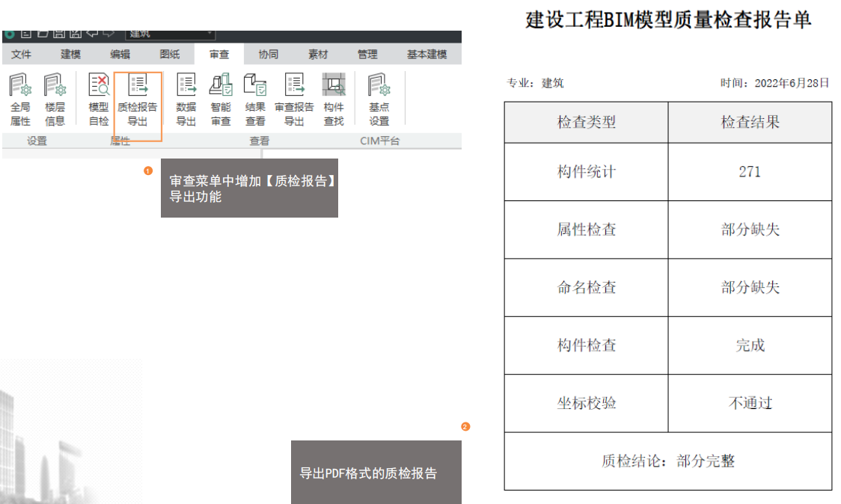Switch to the 基本建模 tab
The width and height of the screenshot is (841, 504).
[x=426, y=55]
